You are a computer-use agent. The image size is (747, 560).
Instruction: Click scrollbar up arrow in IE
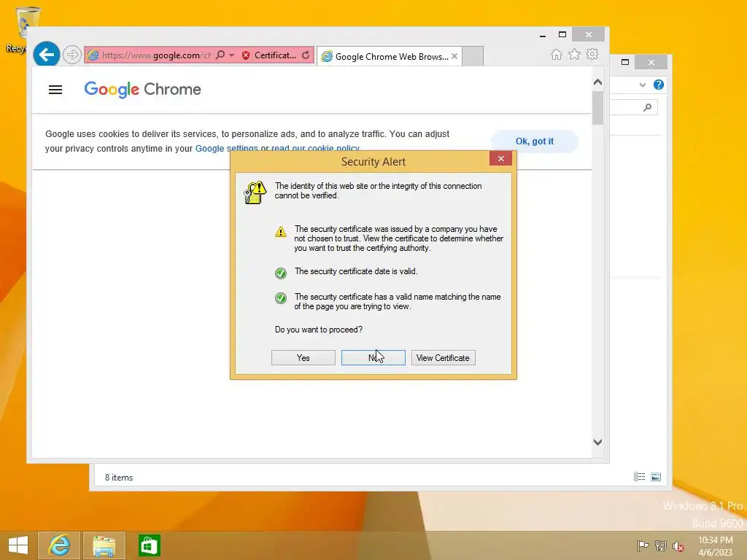598,82
